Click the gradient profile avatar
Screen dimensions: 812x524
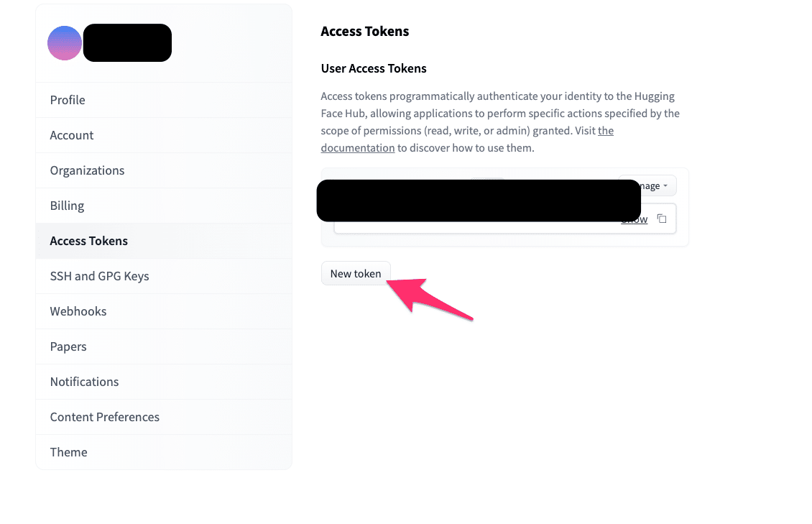point(65,43)
